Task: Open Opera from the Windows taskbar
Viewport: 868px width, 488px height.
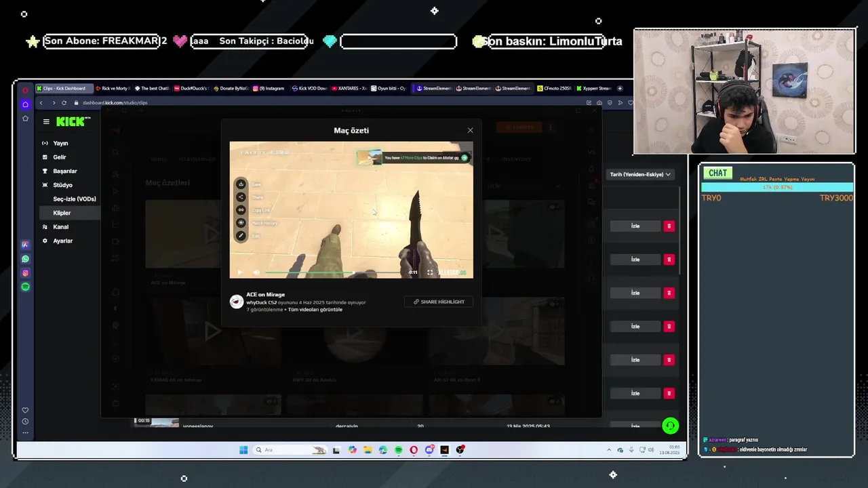Action: click(x=414, y=450)
